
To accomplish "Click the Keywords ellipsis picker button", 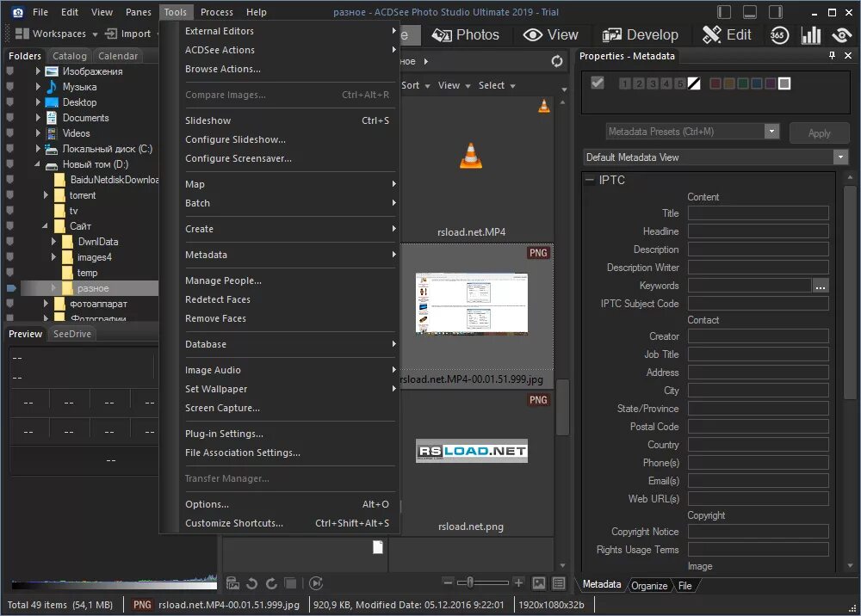I will (x=821, y=286).
